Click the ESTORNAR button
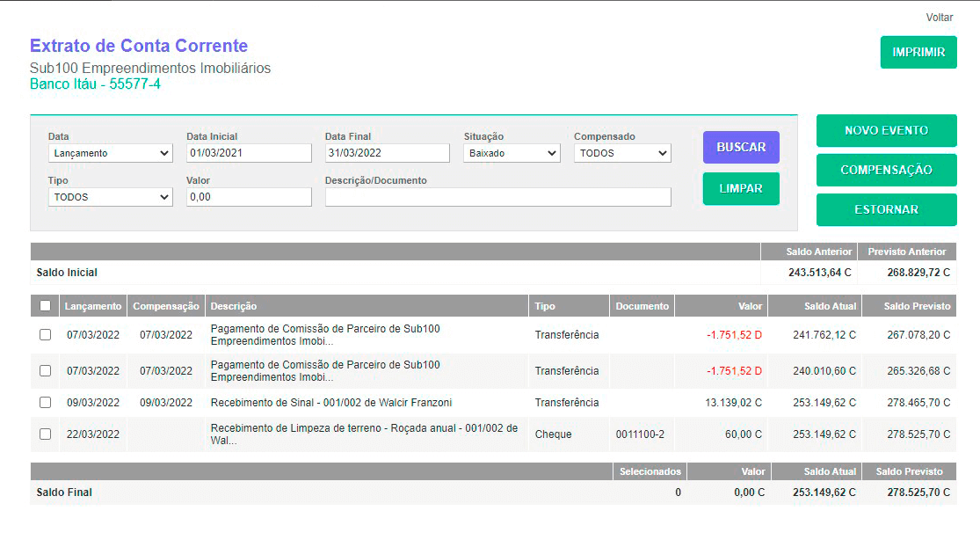The height and width of the screenshot is (540, 980). click(x=886, y=209)
